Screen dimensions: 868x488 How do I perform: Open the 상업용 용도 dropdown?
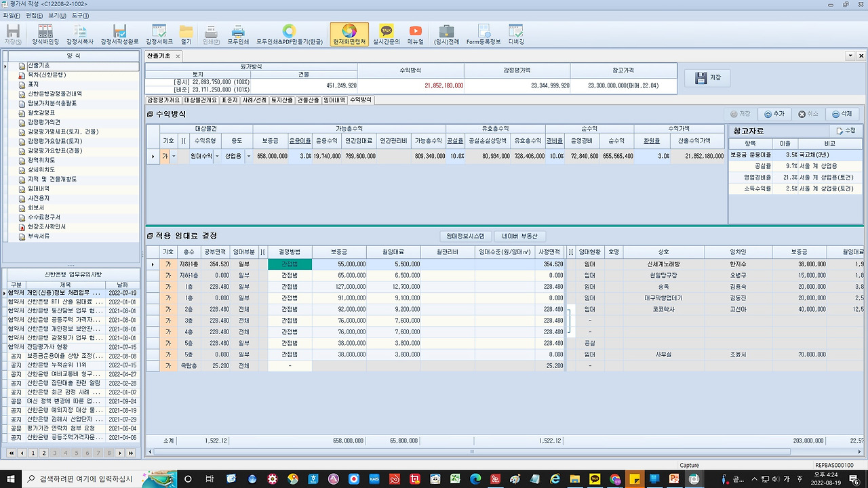(x=248, y=156)
